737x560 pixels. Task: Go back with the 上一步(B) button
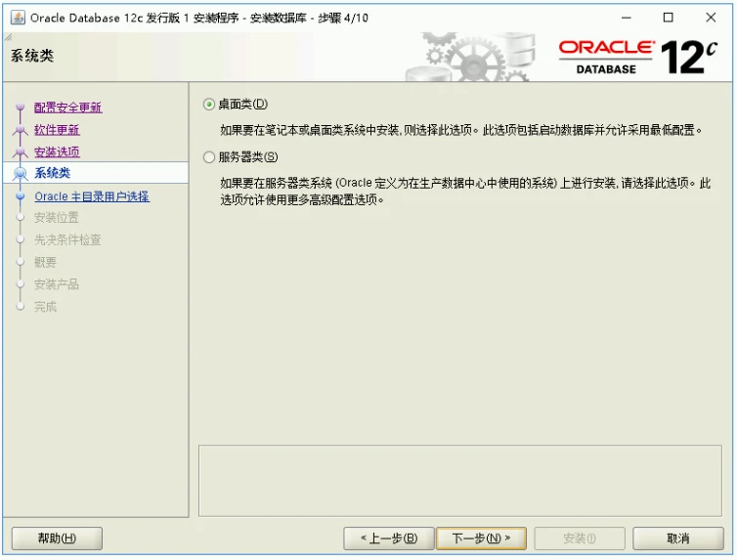[389, 538]
